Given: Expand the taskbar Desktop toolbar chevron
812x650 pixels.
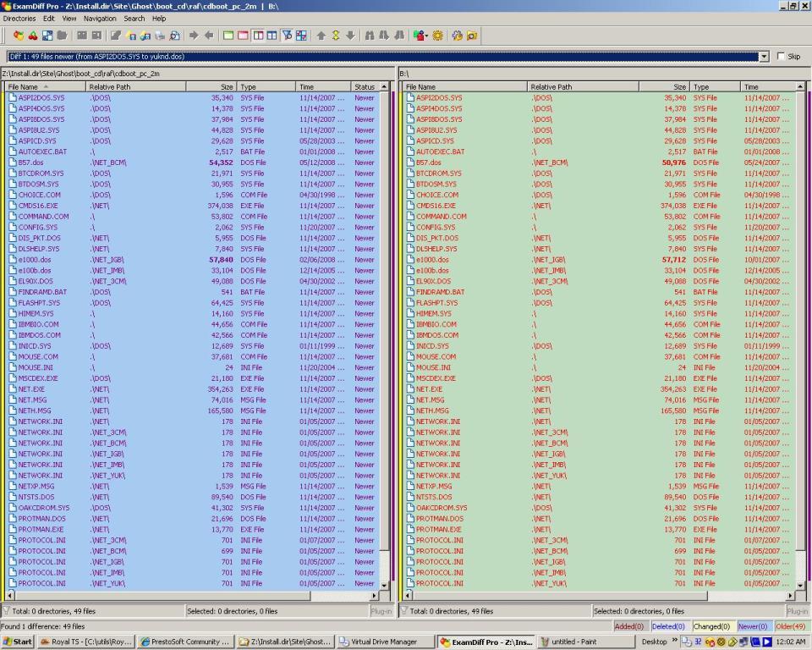Looking at the screenshot, I should [674, 640].
